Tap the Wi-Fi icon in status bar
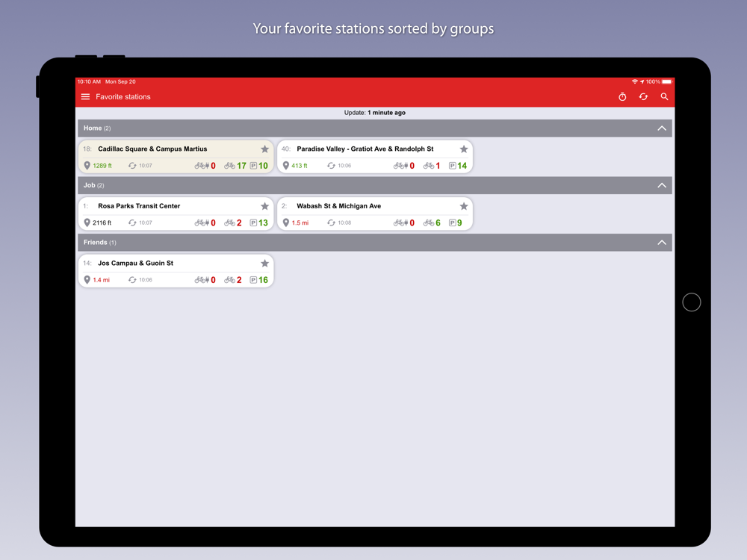The height and width of the screenshot is (560, 747). pos(634,82)
